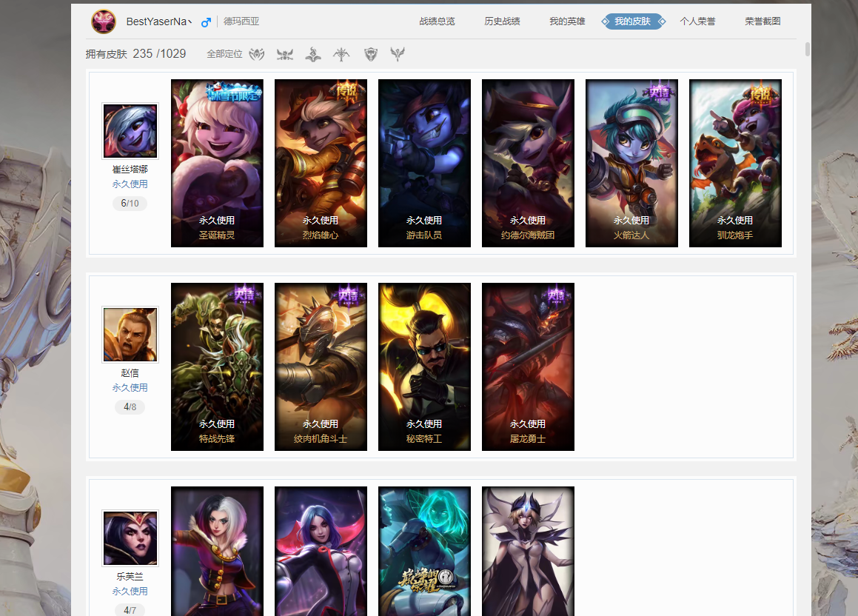The width and height of the screenshot is (858, 616).
Task: Open the 火箭达人 skin card
Action: tap(632, 163)
